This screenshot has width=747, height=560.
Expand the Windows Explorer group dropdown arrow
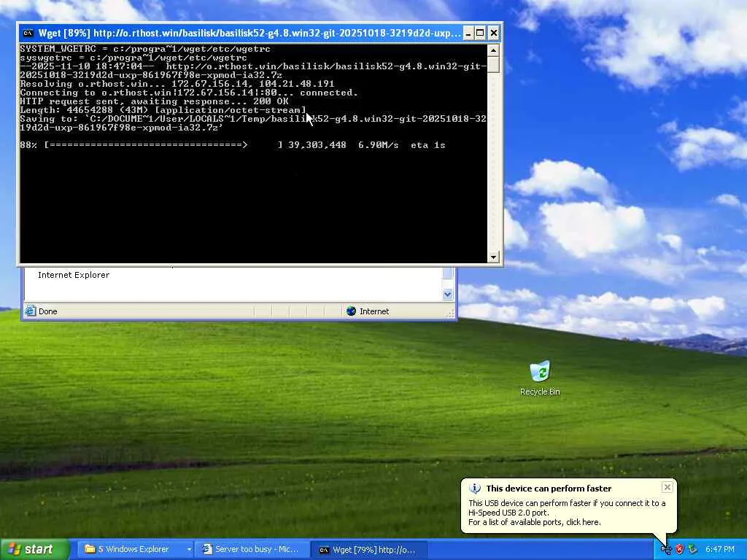(189, 550)
